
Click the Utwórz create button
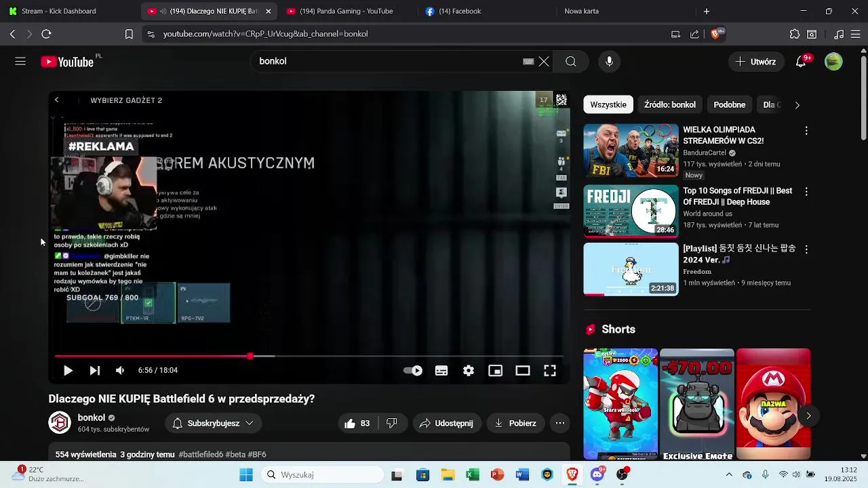(756, 62)
